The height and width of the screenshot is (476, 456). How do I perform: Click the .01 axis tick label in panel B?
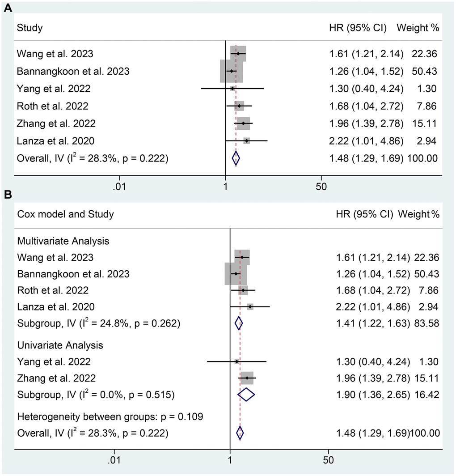coord(114,460)
